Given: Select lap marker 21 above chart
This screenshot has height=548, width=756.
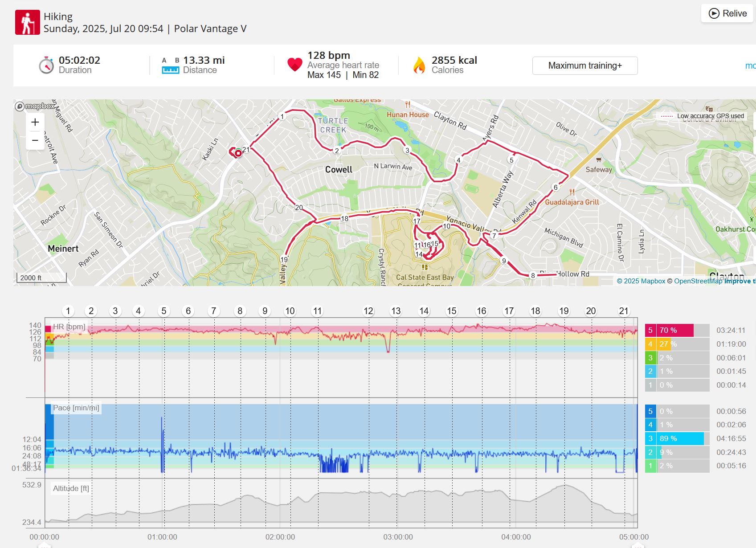Looking at the screenshot, I should [x=624, y=311].
